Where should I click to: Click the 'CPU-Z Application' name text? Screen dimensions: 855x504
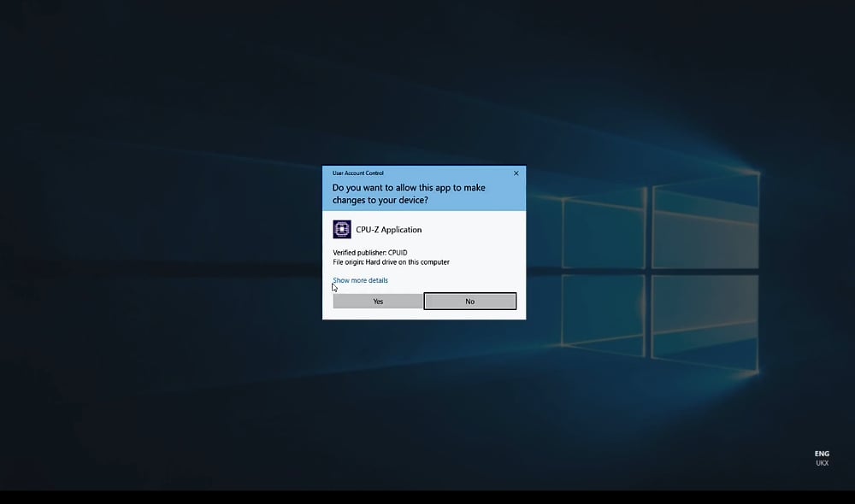point(389,230)
